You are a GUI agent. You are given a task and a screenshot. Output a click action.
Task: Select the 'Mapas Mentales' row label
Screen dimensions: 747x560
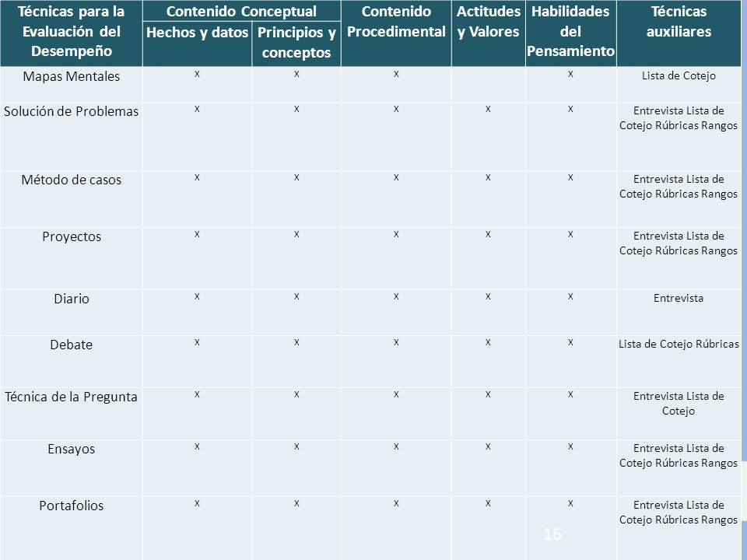tap(72, 77)
